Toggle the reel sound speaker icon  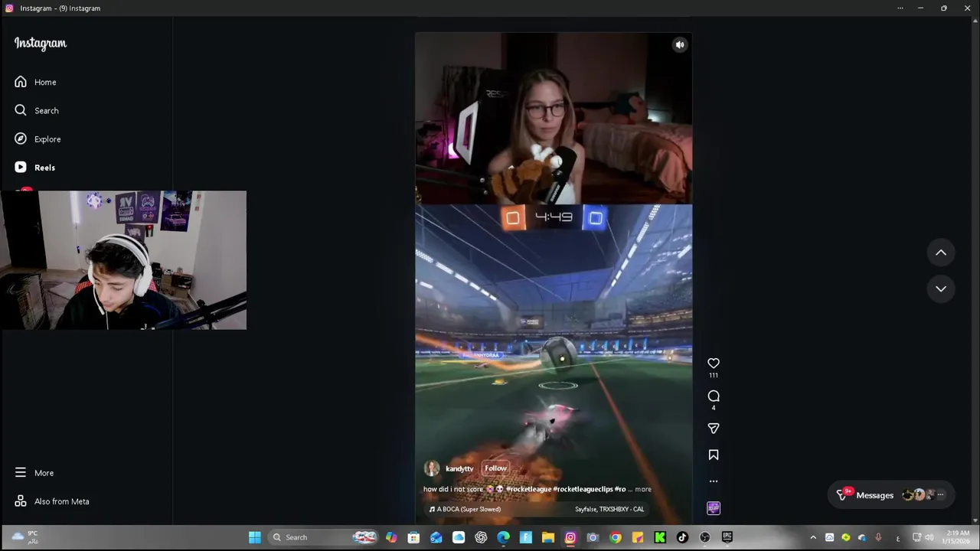point(680,45)
